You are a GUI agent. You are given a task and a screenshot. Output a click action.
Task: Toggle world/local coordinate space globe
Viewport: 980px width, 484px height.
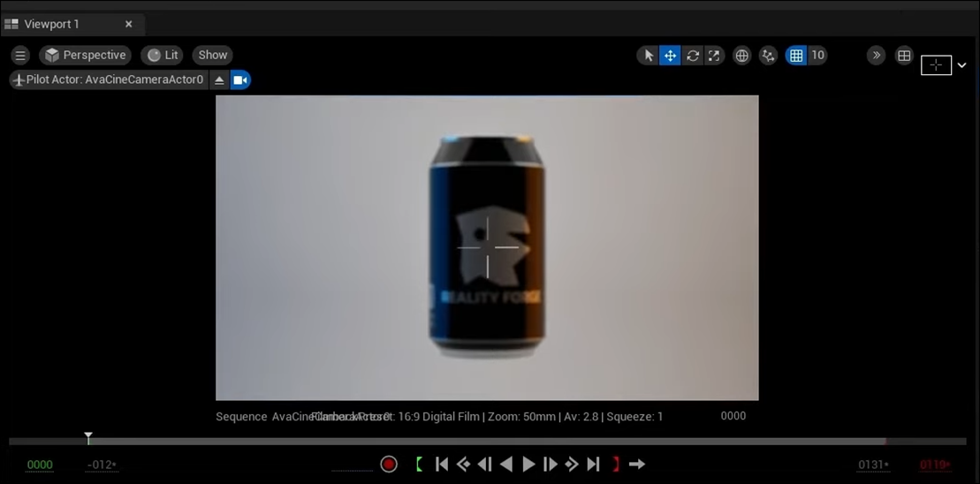(x=741, y=56)
